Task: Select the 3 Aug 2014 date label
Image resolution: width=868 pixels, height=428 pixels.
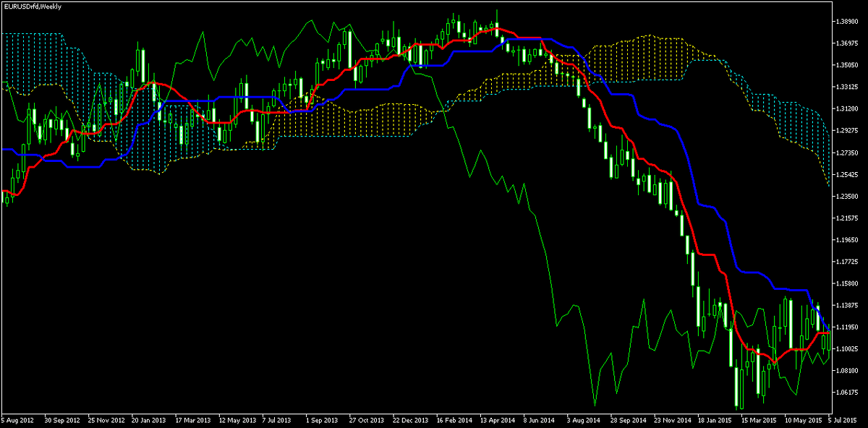Action: [x=582, y=419]
